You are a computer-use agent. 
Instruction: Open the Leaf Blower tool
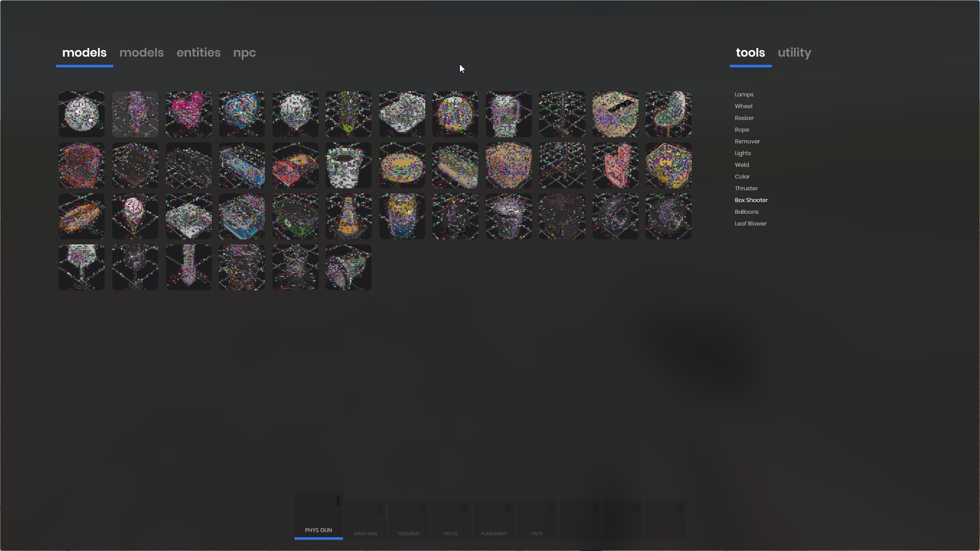750,223
